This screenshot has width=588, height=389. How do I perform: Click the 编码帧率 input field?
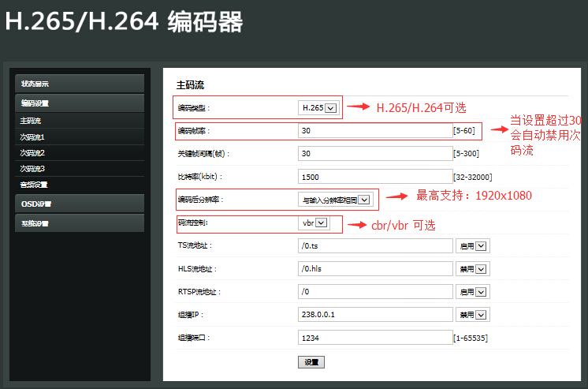(375, 131)
